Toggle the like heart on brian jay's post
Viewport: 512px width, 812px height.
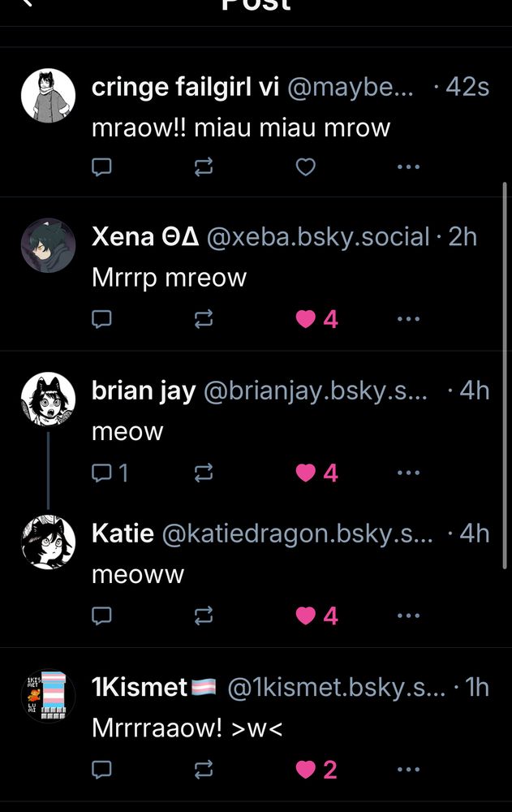pos(316,473)
